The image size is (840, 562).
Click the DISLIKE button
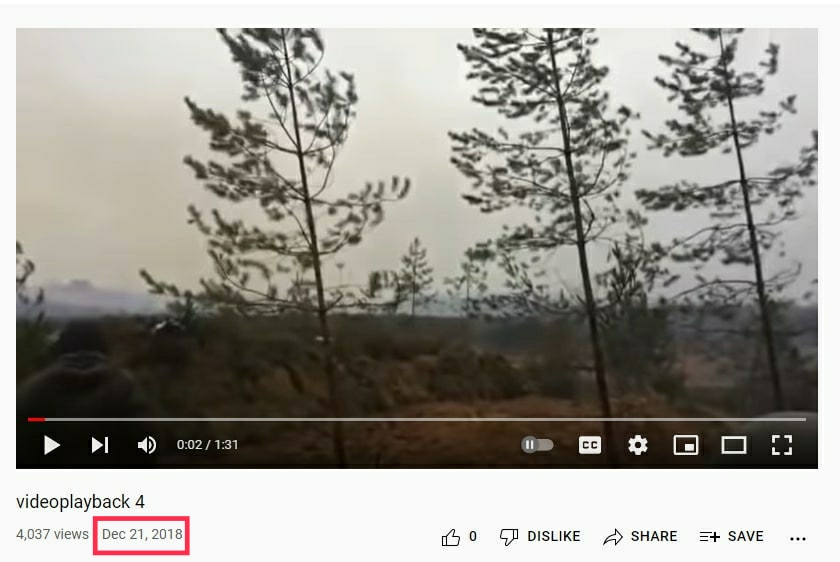[540, 537]
